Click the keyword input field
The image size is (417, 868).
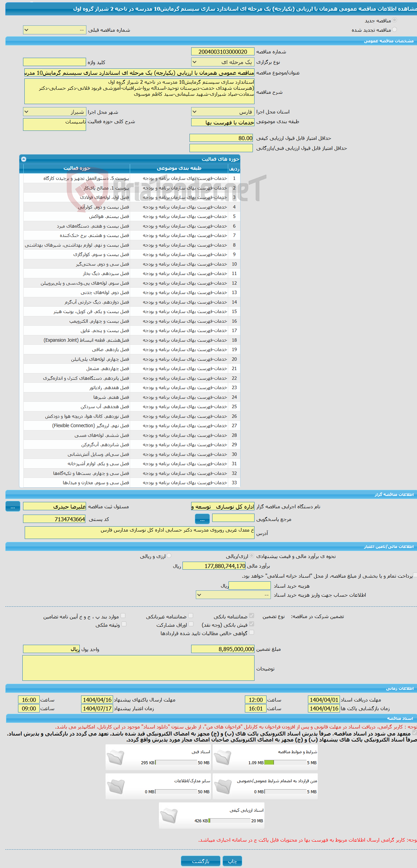click(x=55, y=62)
